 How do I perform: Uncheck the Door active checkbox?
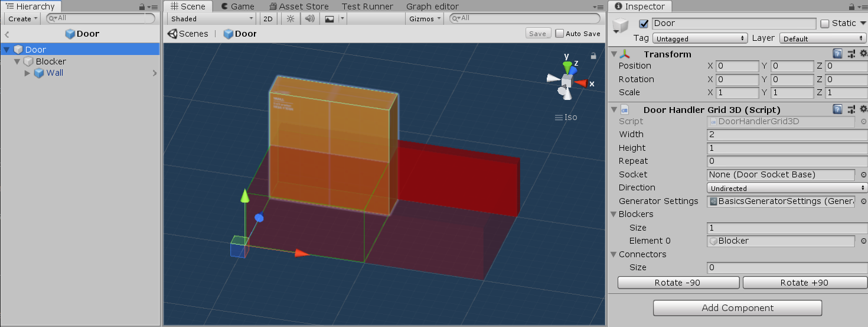coord(644,24)
